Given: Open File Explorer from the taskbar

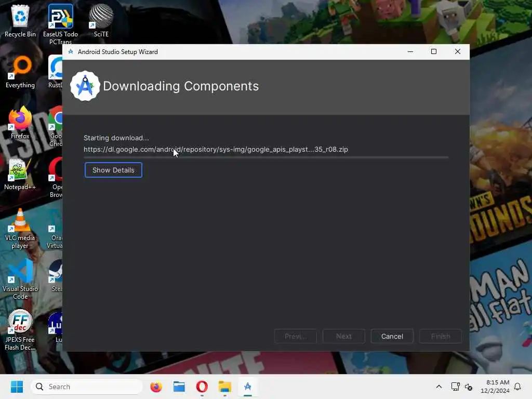Looking at the screenshot, I should [x=224, y=387].
